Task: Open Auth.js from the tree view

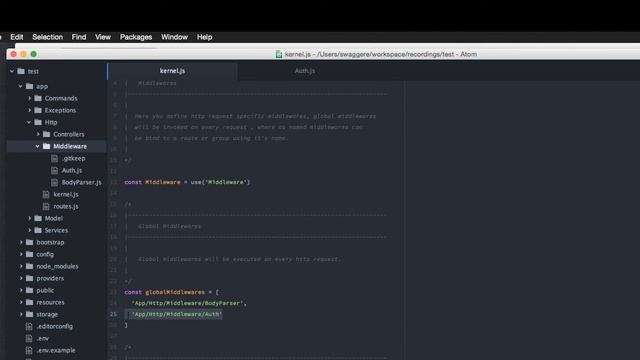Action: (72, 170)
